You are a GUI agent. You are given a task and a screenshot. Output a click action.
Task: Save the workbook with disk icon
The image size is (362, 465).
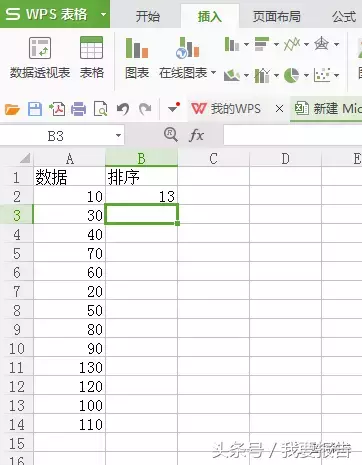pos(35,109)
